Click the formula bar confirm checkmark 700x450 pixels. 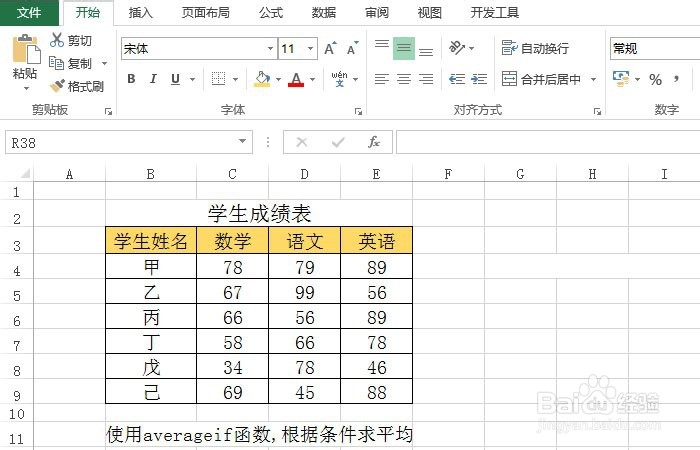338,142
